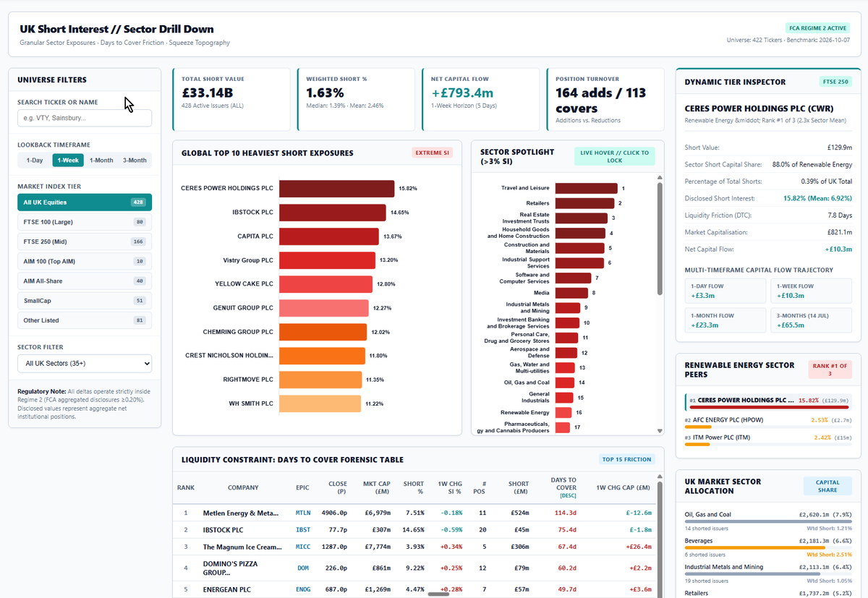The width and height of the screenshot is (868, 598).
Task: Select ITM Power PLC (ITM) peer
Action: 769,440
